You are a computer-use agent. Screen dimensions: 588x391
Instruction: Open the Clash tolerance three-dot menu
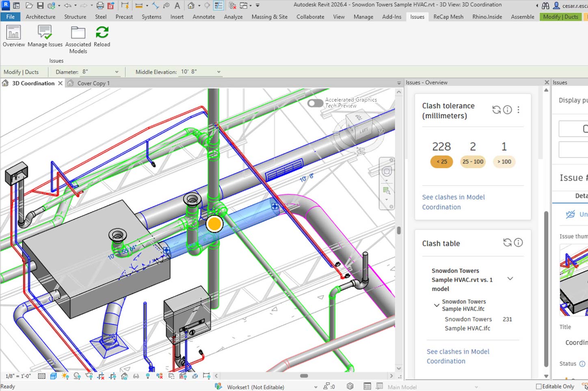519,110
